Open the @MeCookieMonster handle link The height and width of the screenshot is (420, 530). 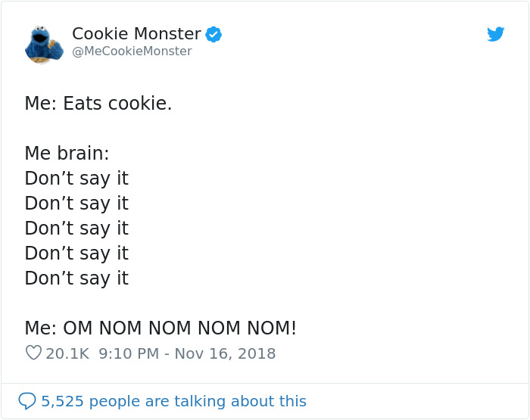pyautogui.click(x=132, y=51)
